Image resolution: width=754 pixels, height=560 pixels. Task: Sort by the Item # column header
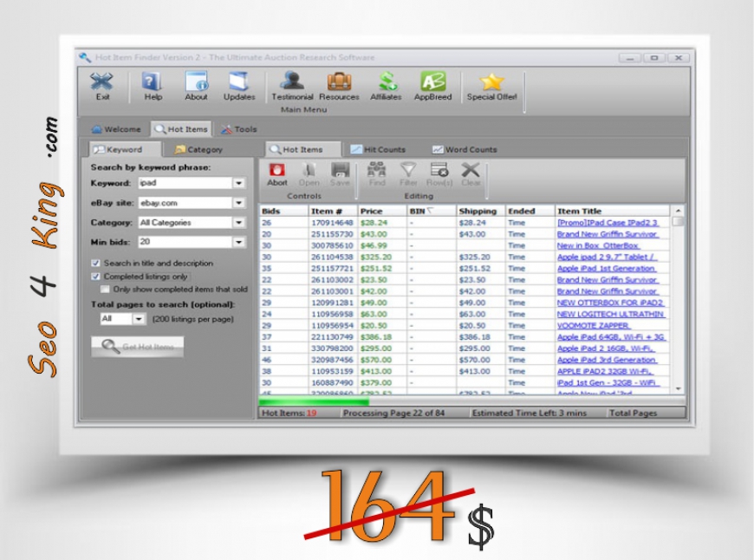coord(334,212)
